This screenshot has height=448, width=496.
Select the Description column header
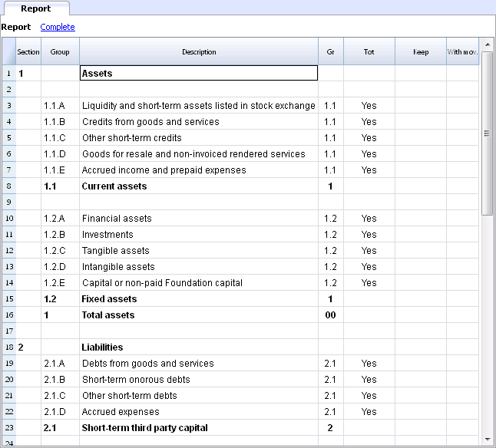tap(199, 51)
